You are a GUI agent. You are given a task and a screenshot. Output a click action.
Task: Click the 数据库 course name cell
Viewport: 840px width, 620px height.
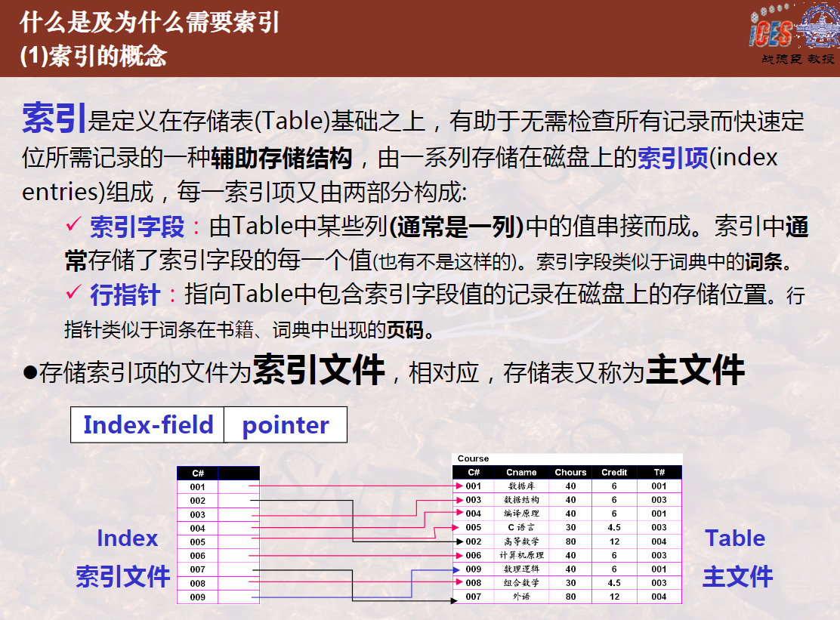[x=521, y=486]
